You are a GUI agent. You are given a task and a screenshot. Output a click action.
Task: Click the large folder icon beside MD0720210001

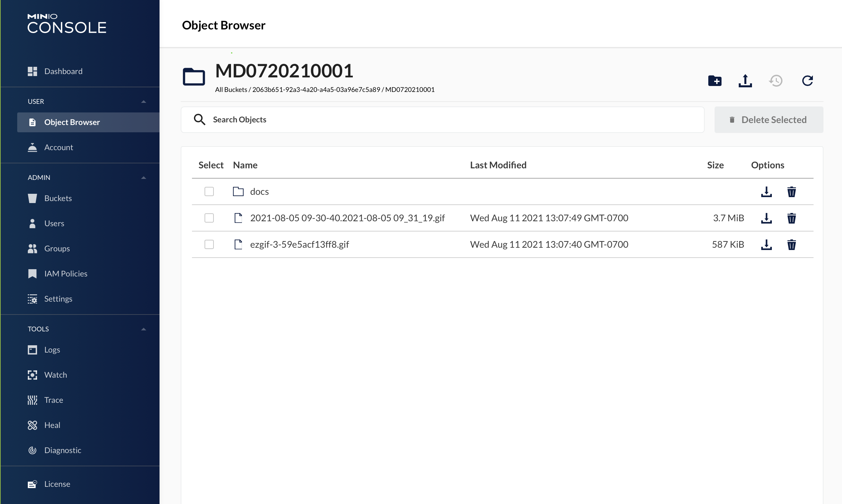(194, 77)
